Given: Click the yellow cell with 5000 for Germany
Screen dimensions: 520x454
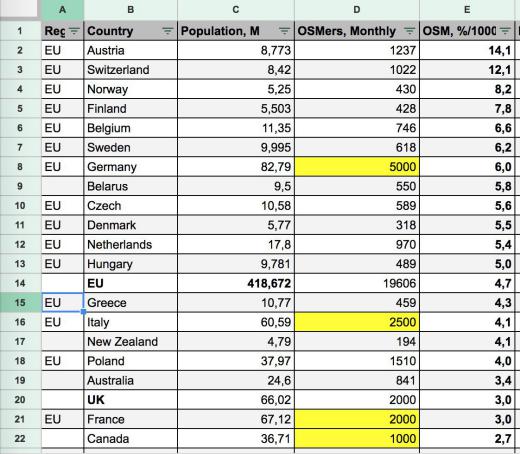Looking at the screenshot, I should pos(357,167).
